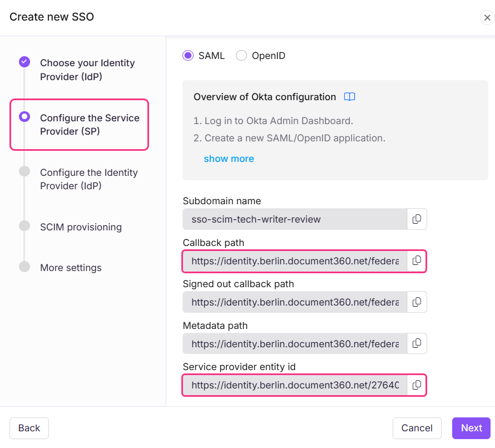Copy the Service provider entity id
This screenshot has height=448, width=495.
(x=417, y=385)
